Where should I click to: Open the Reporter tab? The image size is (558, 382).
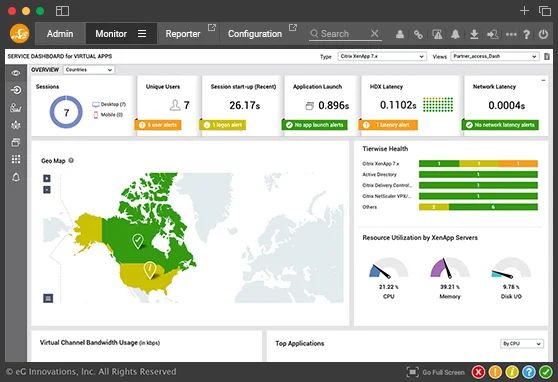tap(183, 34)
